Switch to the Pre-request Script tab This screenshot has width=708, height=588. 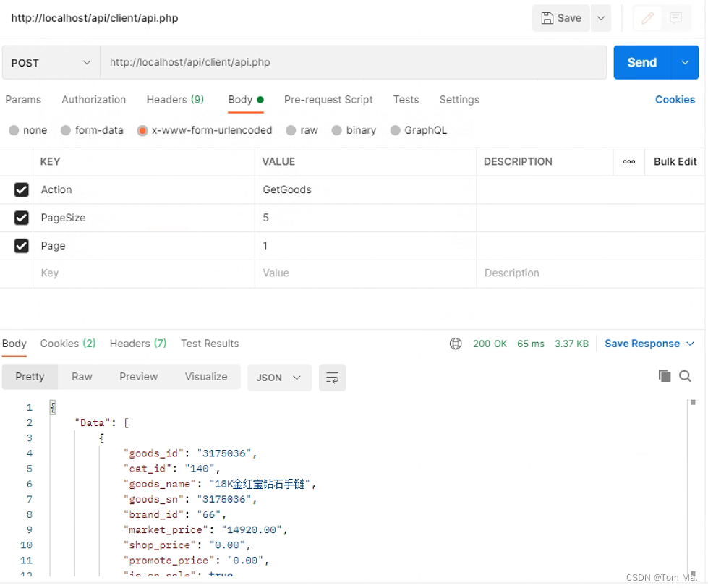pyautogui.click(x=328, y=100)
